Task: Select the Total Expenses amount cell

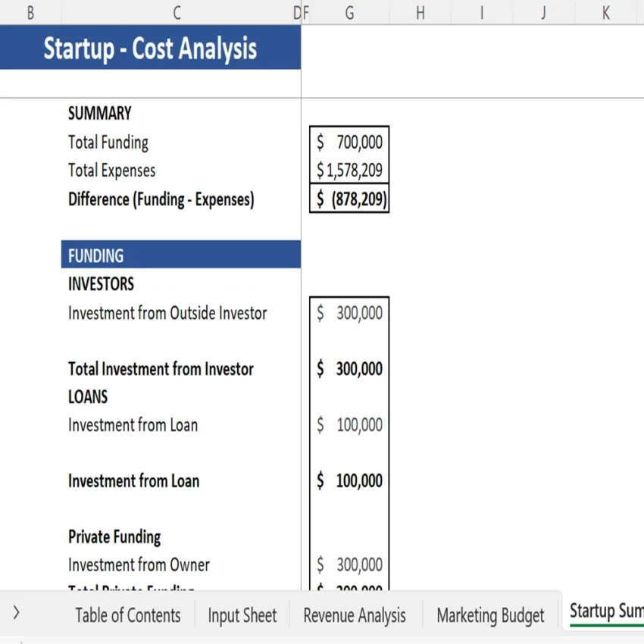Action: tap(349, 170)
